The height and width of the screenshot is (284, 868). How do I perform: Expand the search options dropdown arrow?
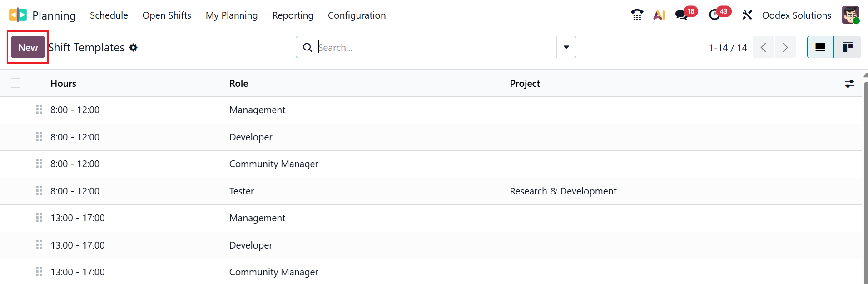coord(566,47)
